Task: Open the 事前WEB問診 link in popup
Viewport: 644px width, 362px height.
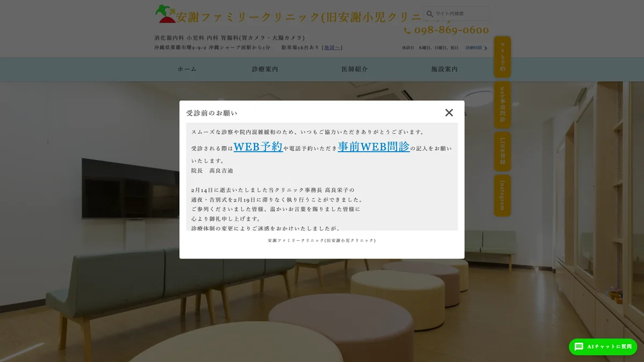Action: point(374,146)
